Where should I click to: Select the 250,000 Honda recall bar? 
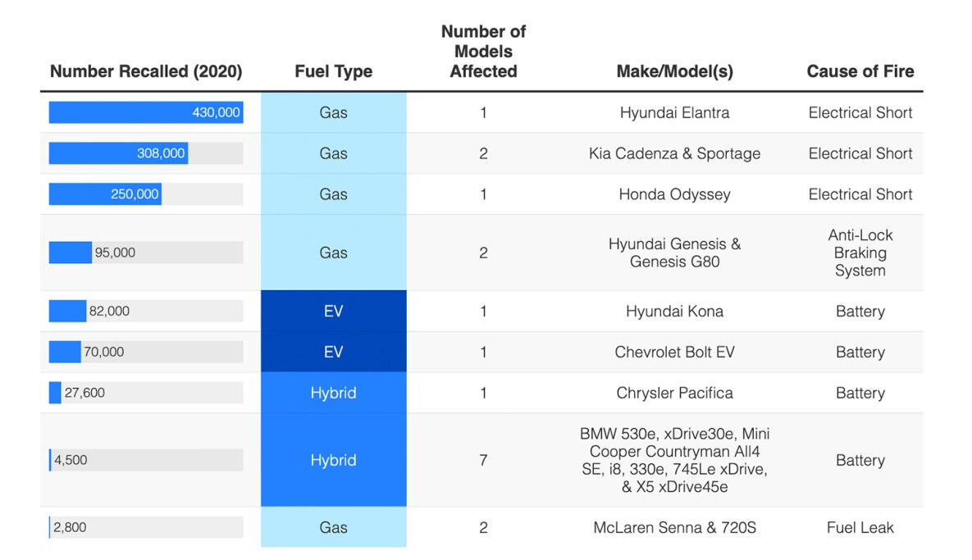(105, 194)
